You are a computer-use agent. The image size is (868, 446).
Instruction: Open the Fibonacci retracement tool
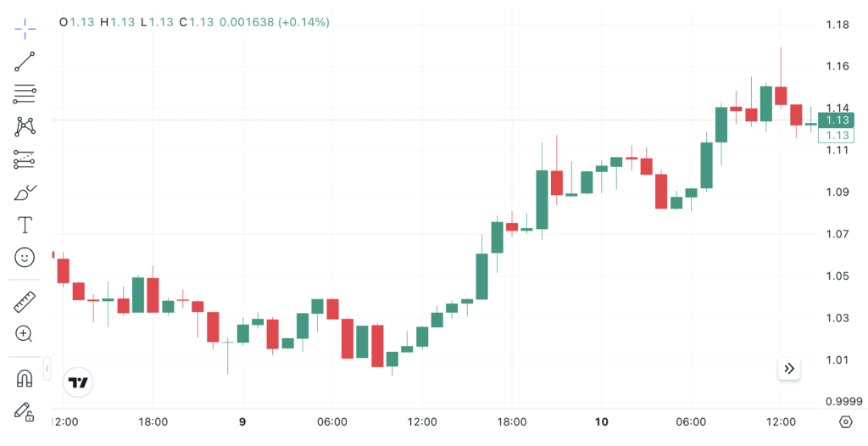(x=25, y=93)
